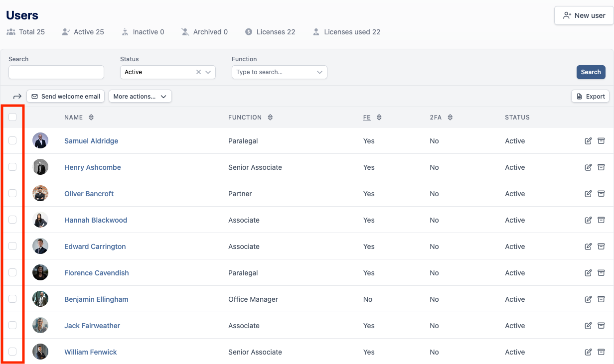The height and width of the screenshot is (364, 614).
Task: Open the More actions menu
Action: tap(140, 97)
